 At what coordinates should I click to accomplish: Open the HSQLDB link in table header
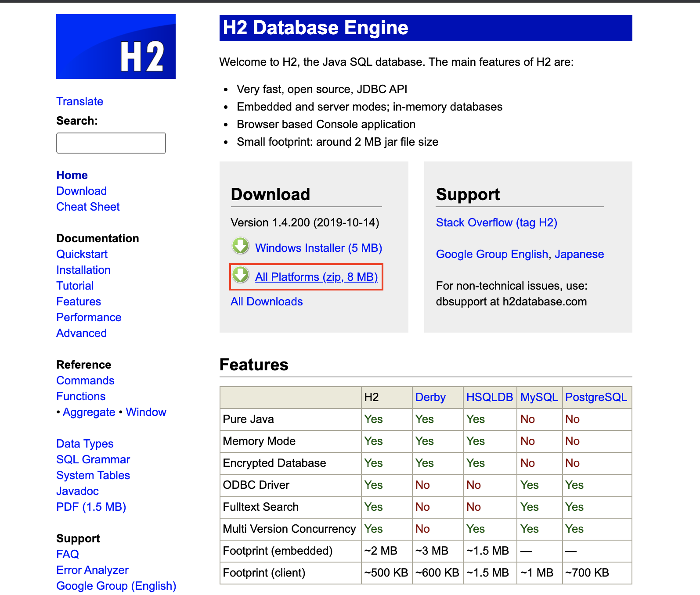(489, 397)
